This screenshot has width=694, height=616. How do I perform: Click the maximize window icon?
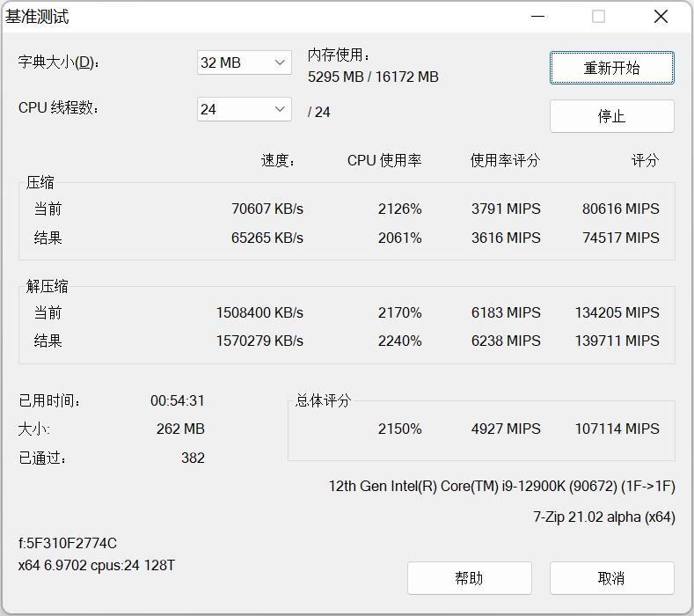(598, 17)
